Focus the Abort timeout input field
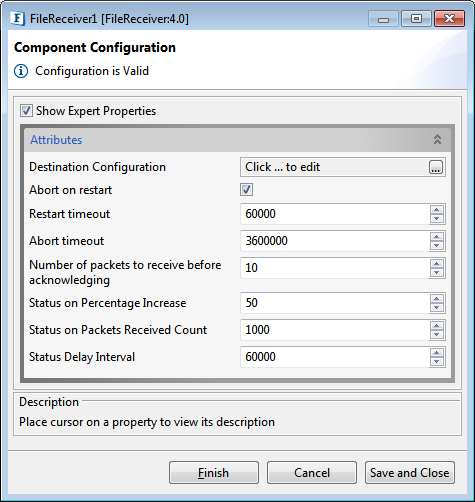The height and width of the screenshot is (502, 475). (334, 241)
